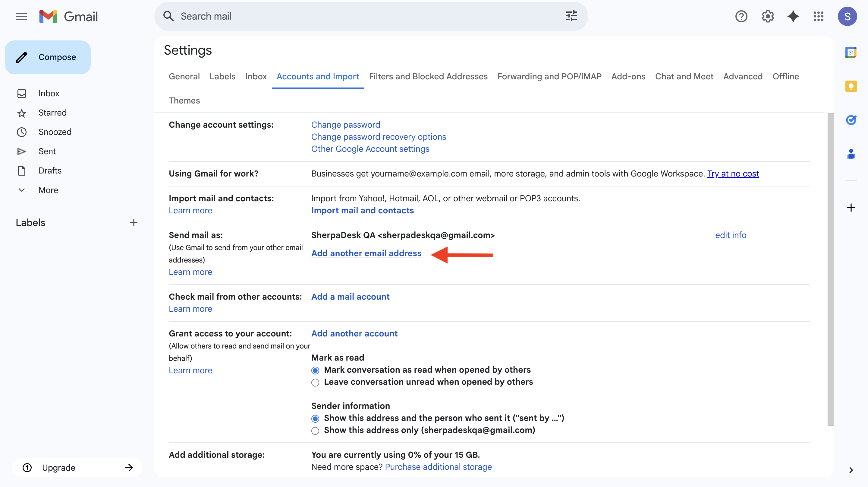
Task: Open the main menu hamburger icon
Action: 22,16
